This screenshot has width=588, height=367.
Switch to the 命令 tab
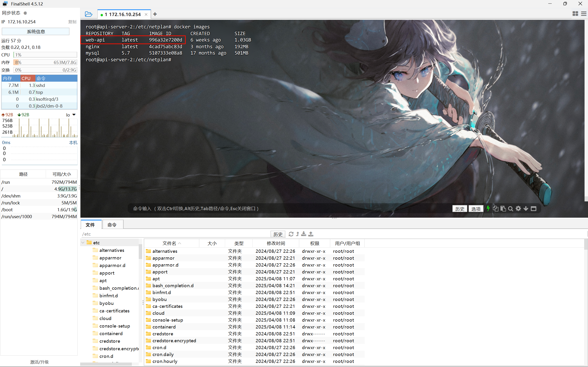click(x=112, y=225)
